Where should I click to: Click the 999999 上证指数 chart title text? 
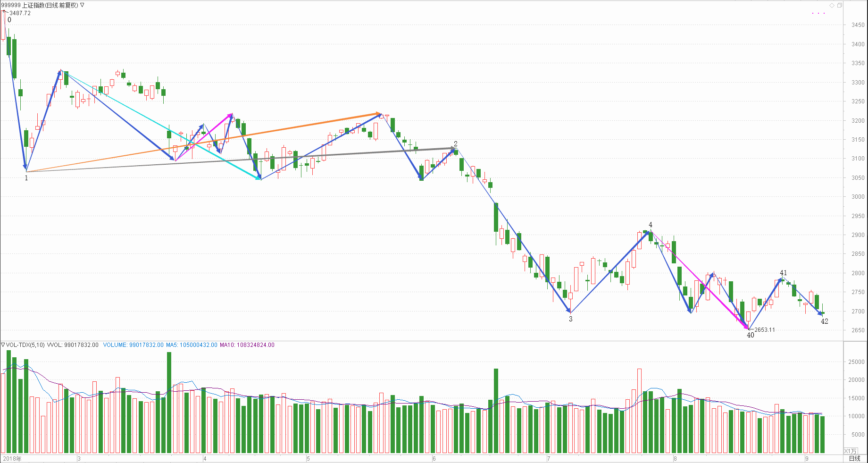pyautogui.click(x=40, y=5)
